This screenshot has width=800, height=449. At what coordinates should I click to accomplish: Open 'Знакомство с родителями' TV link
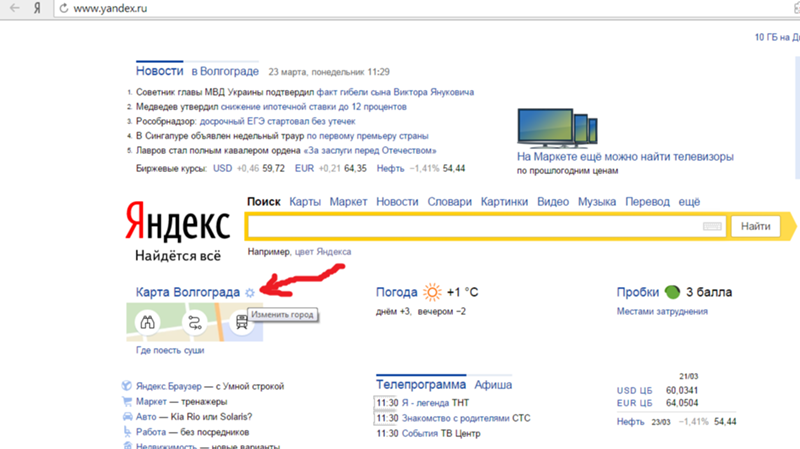pos(456,418)
